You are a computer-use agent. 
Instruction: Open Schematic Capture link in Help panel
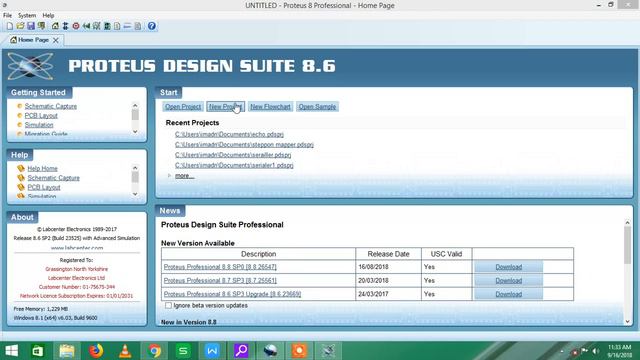[x=53, y=178]
